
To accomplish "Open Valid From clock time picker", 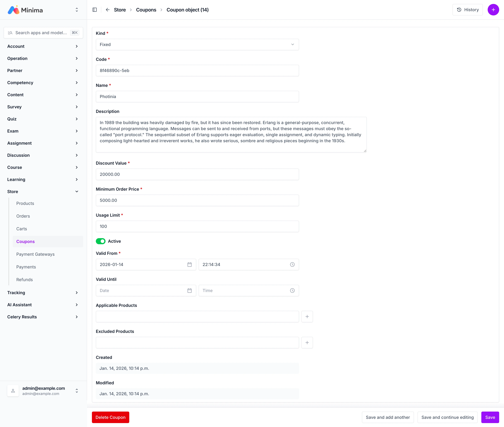I will [292, 265].
